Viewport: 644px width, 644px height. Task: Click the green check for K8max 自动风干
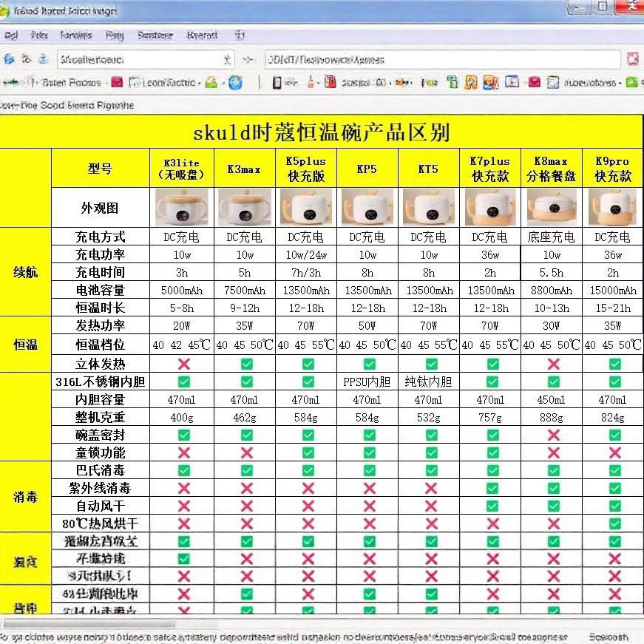click(x=553, y=506)
